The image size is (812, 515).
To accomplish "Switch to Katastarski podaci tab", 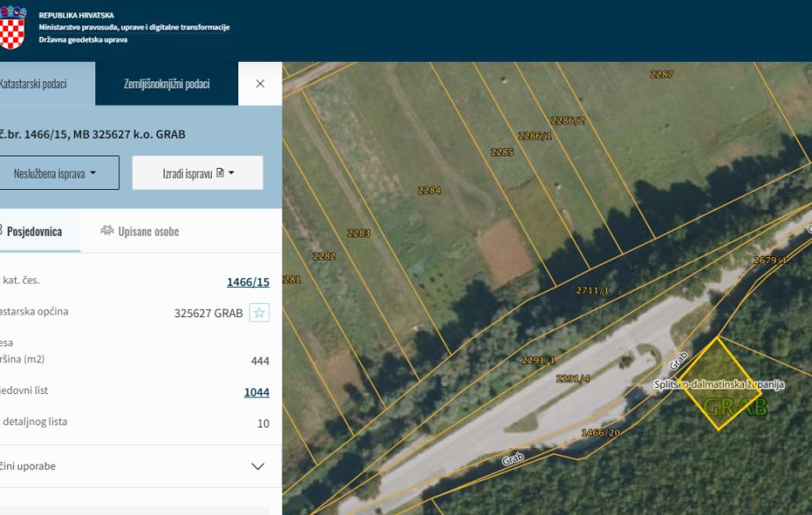I will (47, 84).
